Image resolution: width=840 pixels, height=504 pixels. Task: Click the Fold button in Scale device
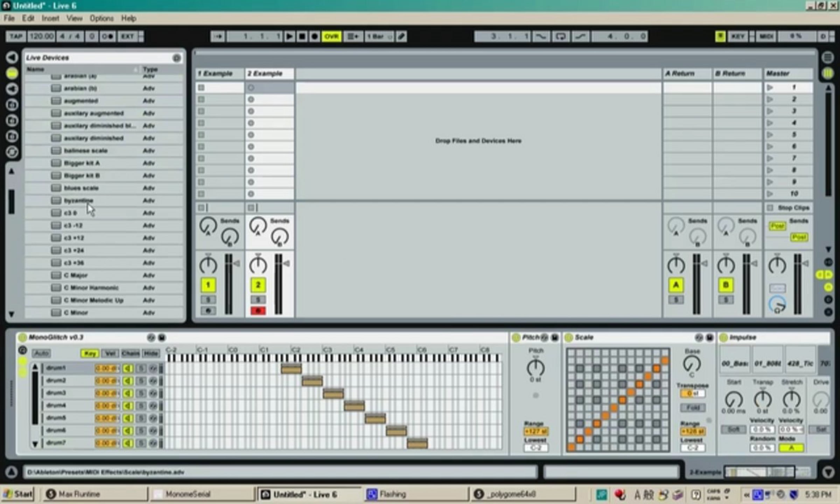(693, 407)
